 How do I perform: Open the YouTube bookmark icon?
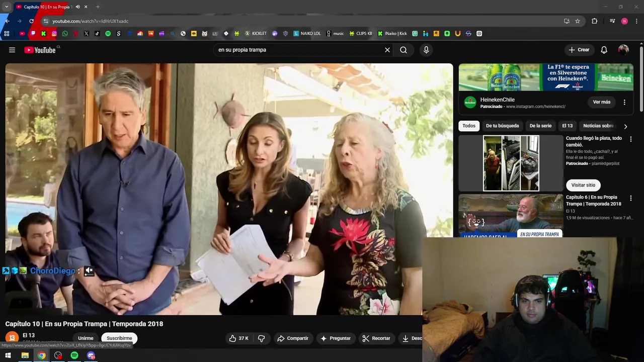(x=22, y=34)
